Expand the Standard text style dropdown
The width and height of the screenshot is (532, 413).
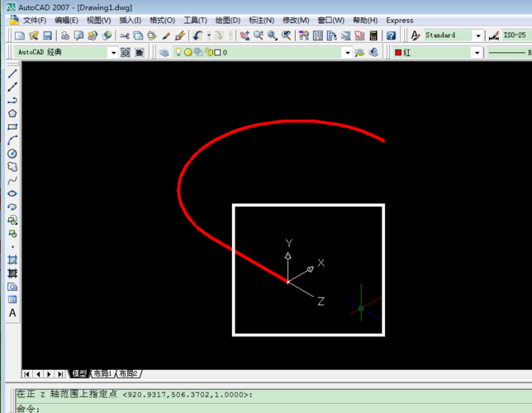pos(478,36)
